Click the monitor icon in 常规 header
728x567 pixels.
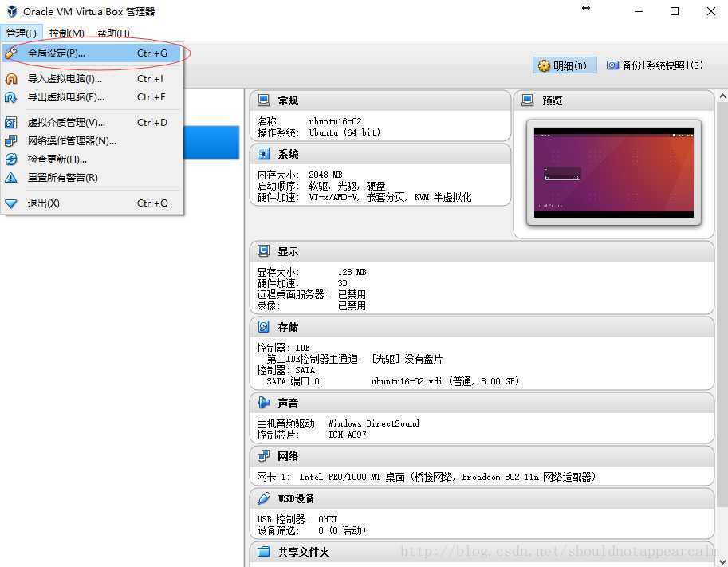coord(263,100)
